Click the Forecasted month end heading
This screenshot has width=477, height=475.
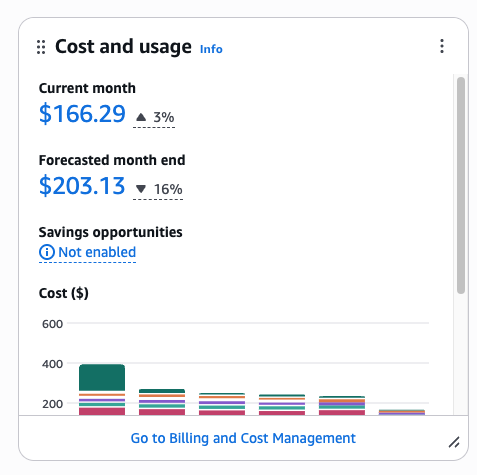coord(112,160)
